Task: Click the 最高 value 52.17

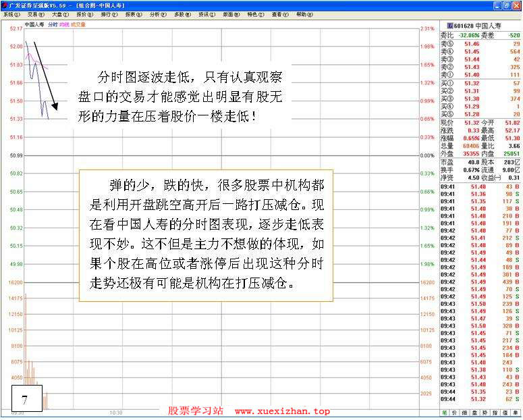Action: click(513, 130)
